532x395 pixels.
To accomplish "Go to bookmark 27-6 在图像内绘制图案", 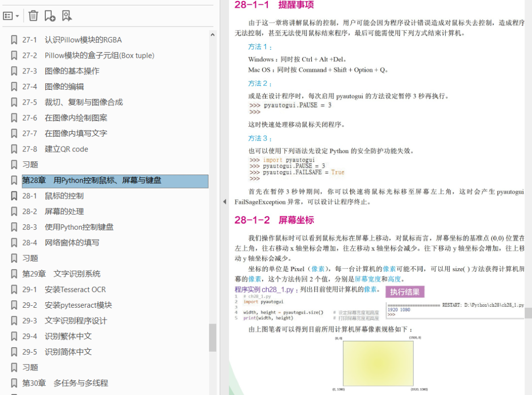I will (x=65, y=118).
